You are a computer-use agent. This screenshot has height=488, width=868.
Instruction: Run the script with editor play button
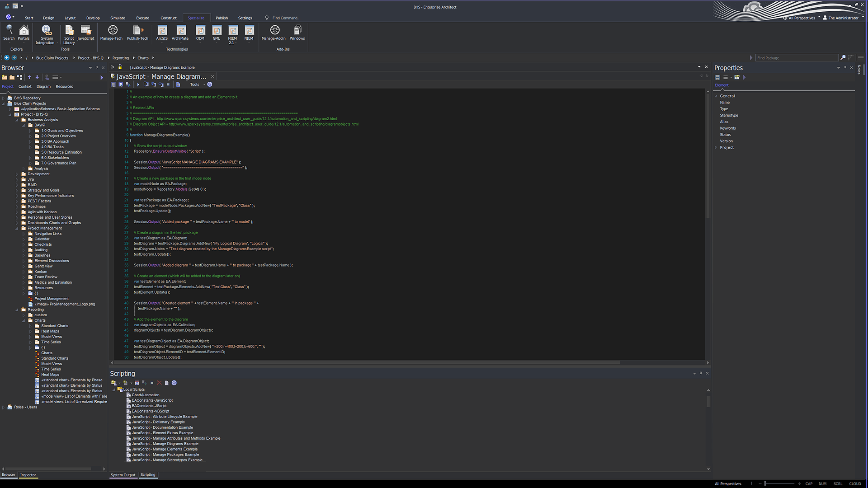point(138,84)
